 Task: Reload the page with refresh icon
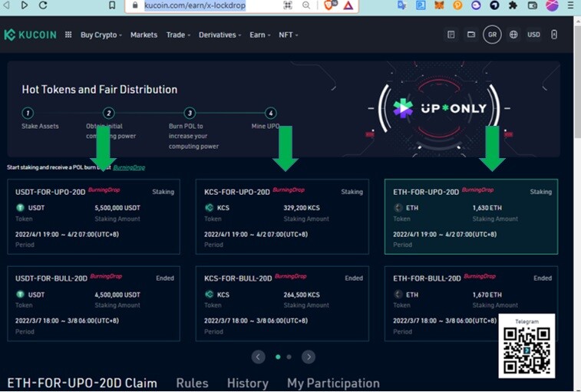[x=43, y=5]
